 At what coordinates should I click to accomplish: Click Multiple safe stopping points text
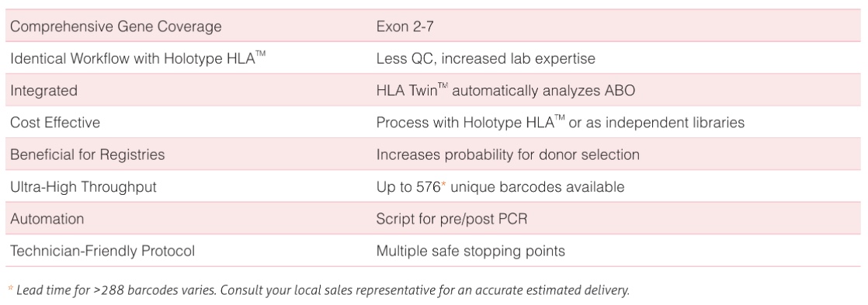pyautogui.click(x=470, y=251)
